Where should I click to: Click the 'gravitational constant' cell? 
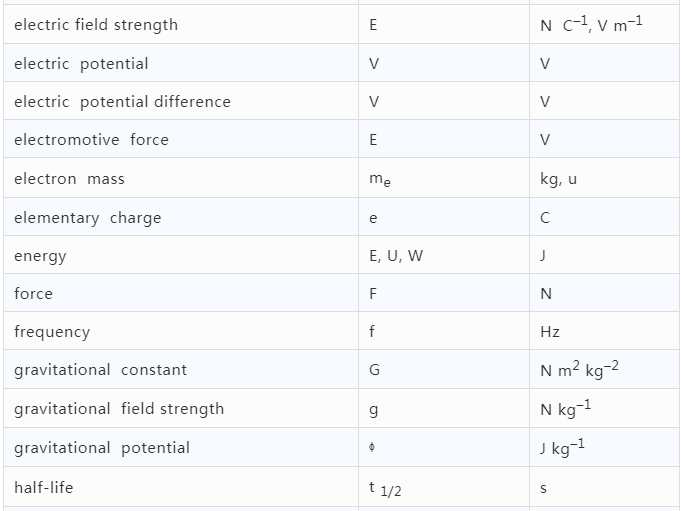coord(181,370)
